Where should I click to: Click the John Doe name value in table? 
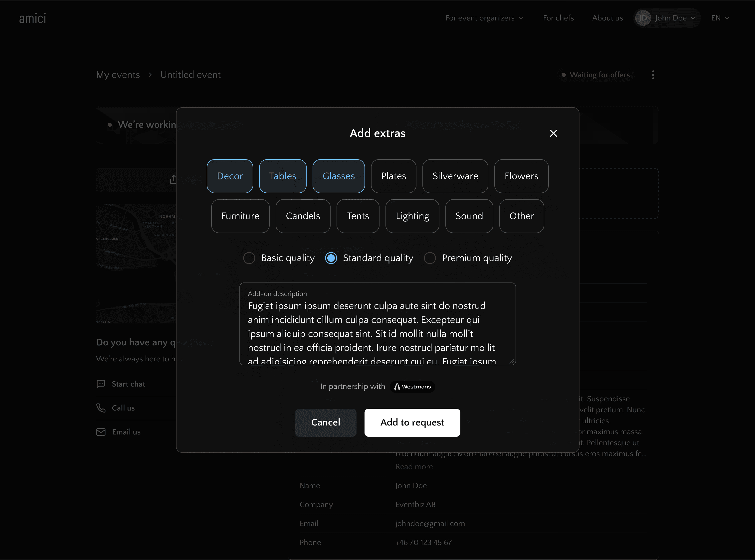411,486
